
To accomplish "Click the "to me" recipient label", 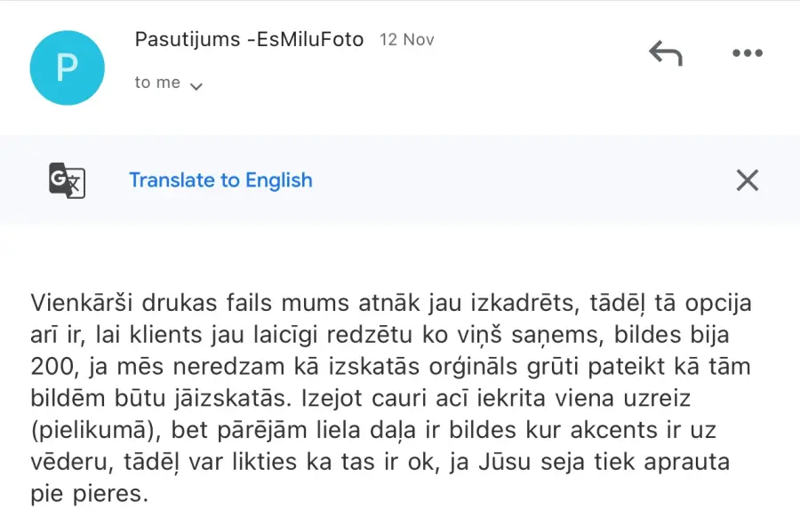I will [157, 83].
